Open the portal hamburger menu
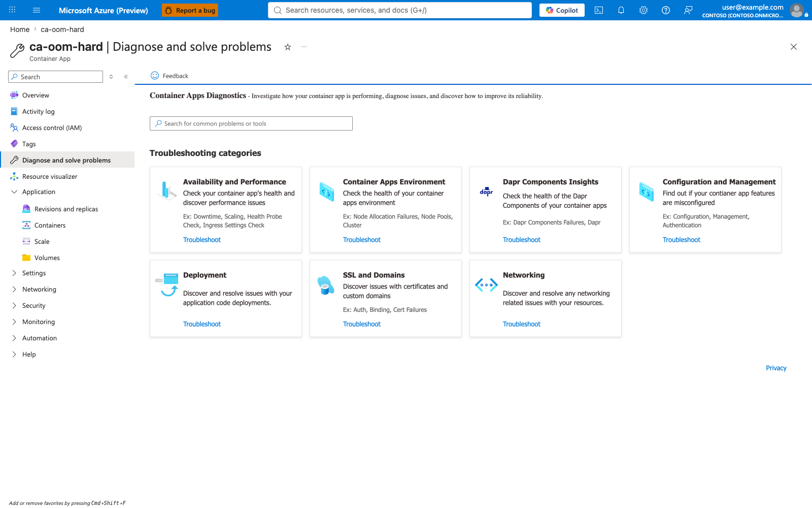812x508 pixels. click(37, 10)
